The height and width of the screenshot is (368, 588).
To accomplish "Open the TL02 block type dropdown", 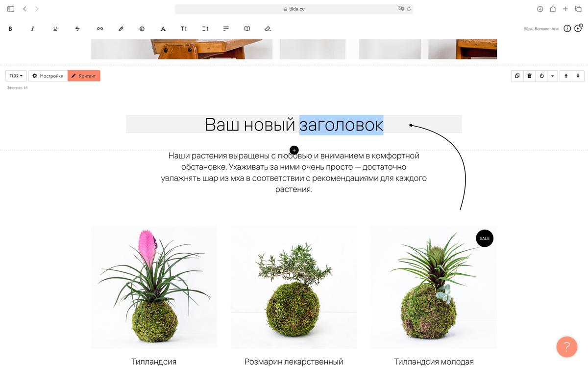I will [x=16, y=76].
